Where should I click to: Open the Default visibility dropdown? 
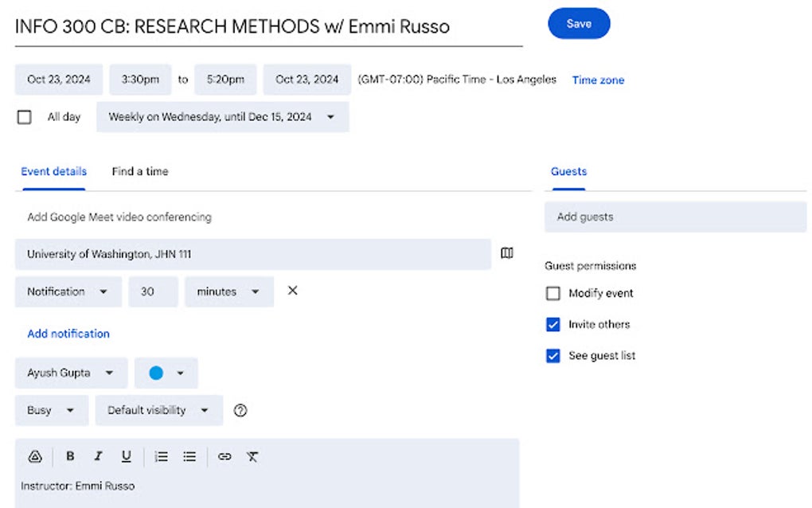point(158,410)
